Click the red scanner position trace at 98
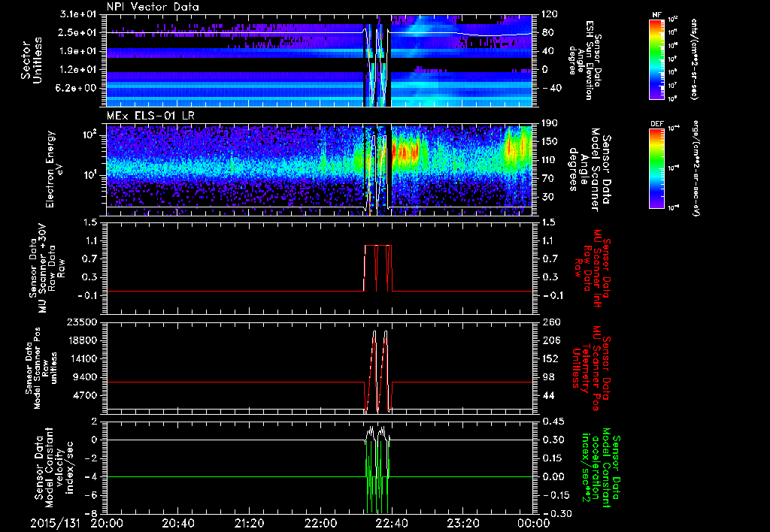Screen dimensions: 770x532 click(235, 382)
